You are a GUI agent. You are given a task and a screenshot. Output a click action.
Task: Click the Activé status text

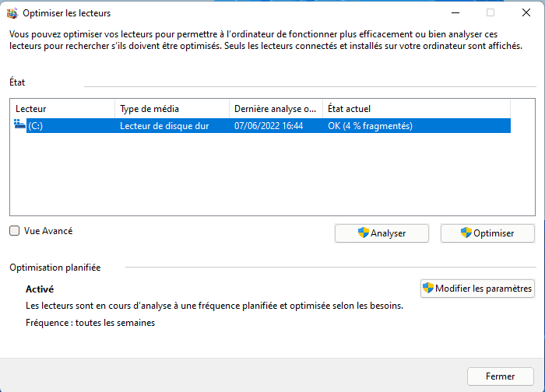click(x=40, y=289)
